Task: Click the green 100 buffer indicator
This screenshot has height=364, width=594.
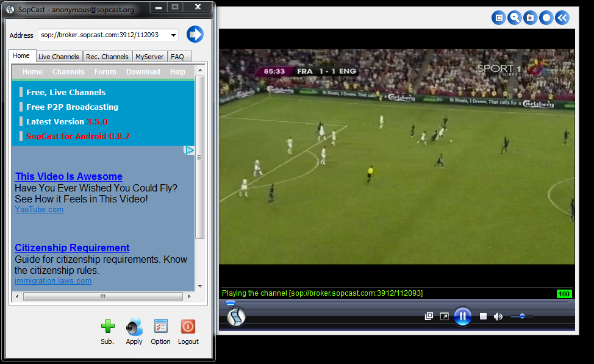Action: click(564, 294)
